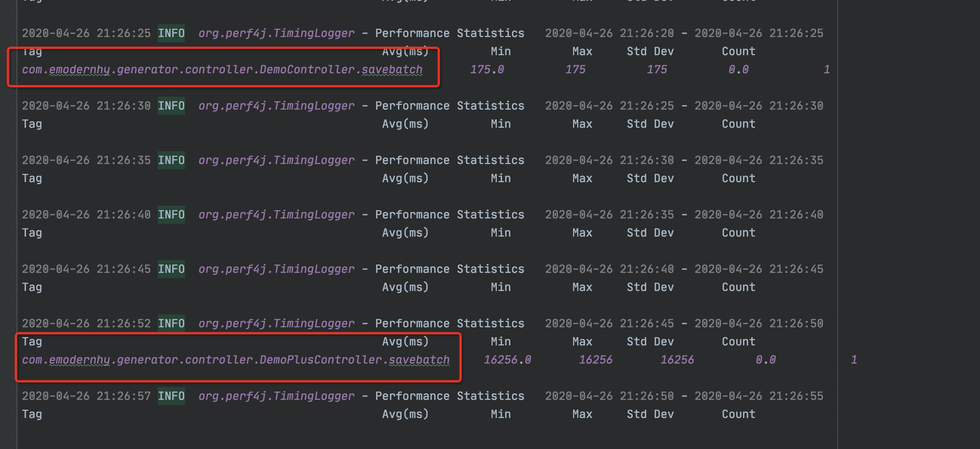Screen dimensions: 980x449
Task: Select the Count value 1 on DemoPlusController row
Action: [x=854, y=359]
